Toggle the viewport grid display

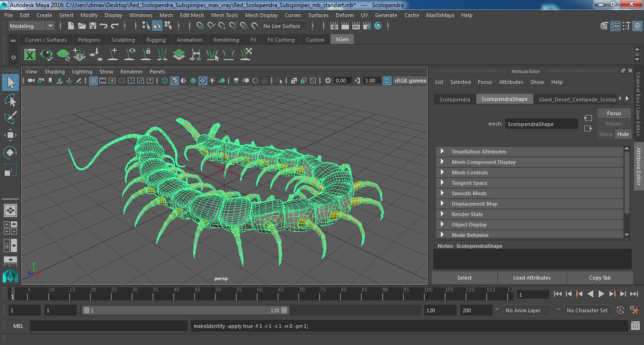93,81
